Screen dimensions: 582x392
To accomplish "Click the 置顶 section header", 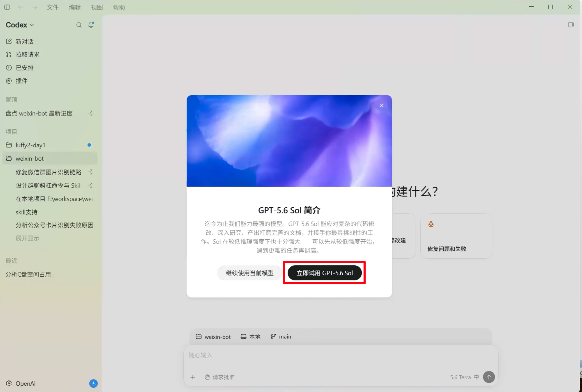I will click(x=11, y=100).
